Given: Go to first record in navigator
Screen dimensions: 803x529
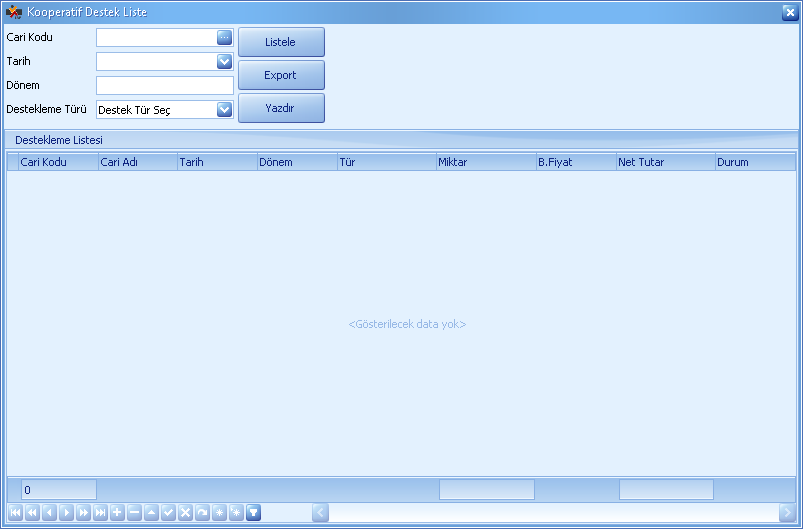Looking at the screenshot, I should point(15,512).
